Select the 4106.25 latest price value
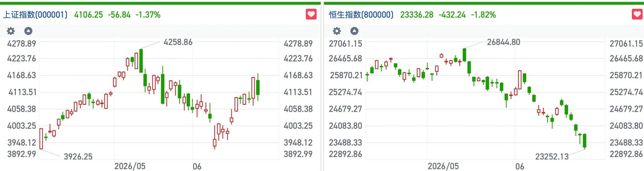This screenshot has width=644, height=171. pos(88,15)
